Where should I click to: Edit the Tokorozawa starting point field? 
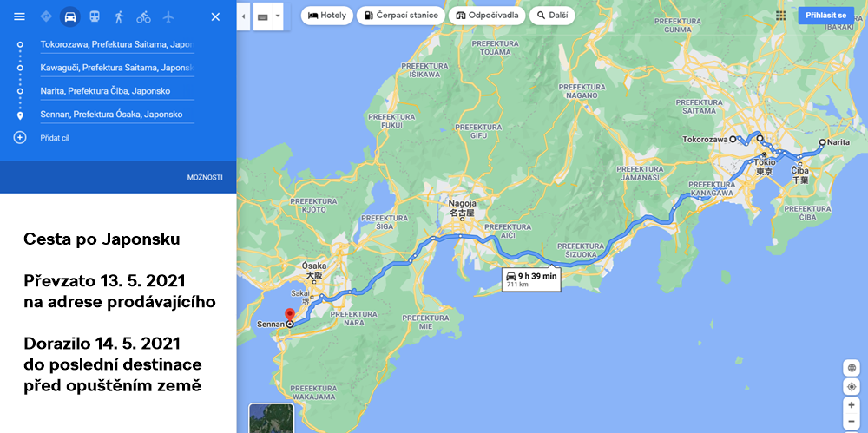(x=116, y=44)
